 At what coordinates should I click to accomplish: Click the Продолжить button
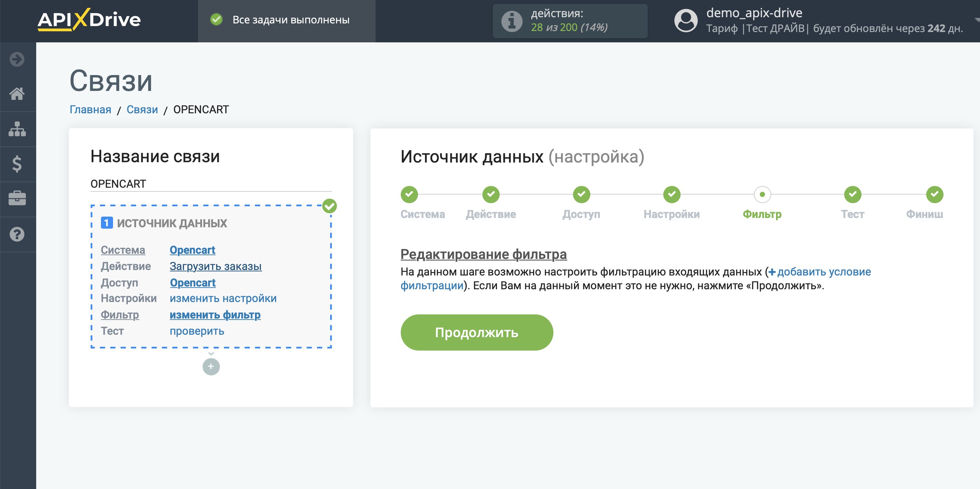point(477,333)
